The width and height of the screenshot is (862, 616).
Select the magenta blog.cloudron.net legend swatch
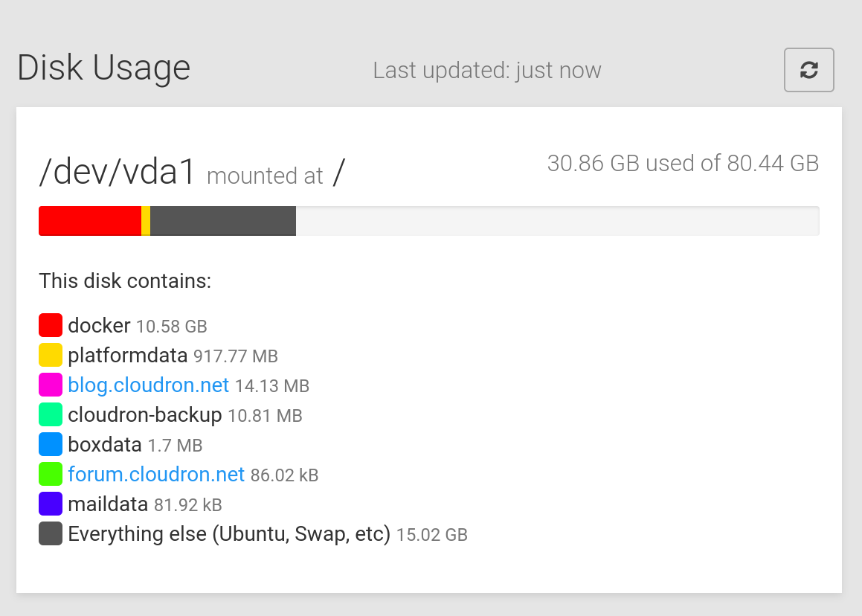[50, 385]
